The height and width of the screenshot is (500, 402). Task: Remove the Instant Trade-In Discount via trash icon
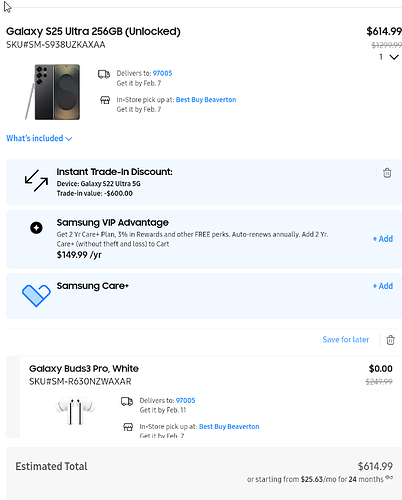coord(387,173)
